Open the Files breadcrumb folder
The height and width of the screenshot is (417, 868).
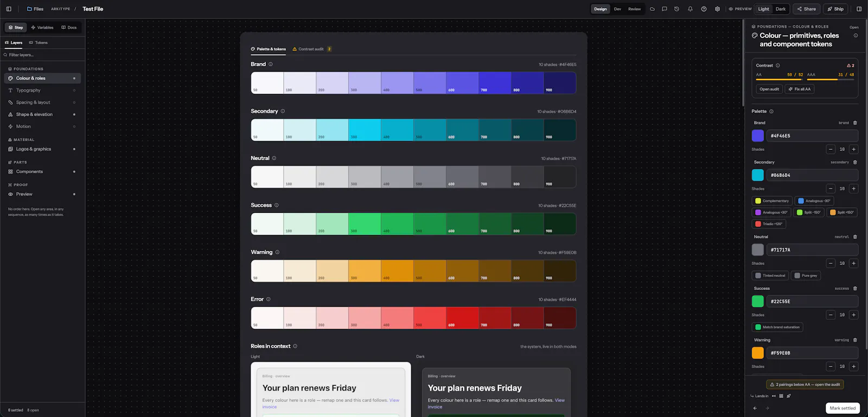35,9
